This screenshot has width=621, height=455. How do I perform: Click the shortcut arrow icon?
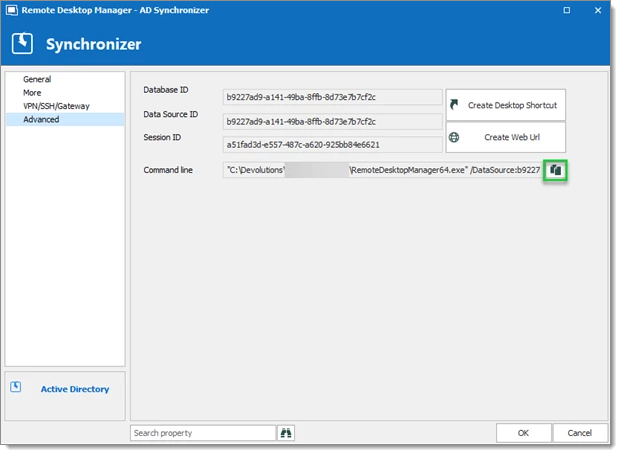[x=454, y=105]
